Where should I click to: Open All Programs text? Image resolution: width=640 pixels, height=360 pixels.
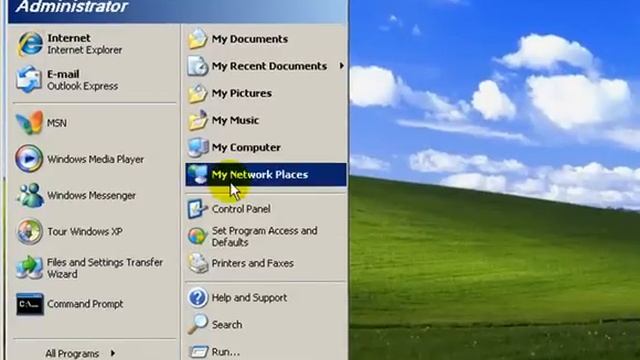[72, 353]
